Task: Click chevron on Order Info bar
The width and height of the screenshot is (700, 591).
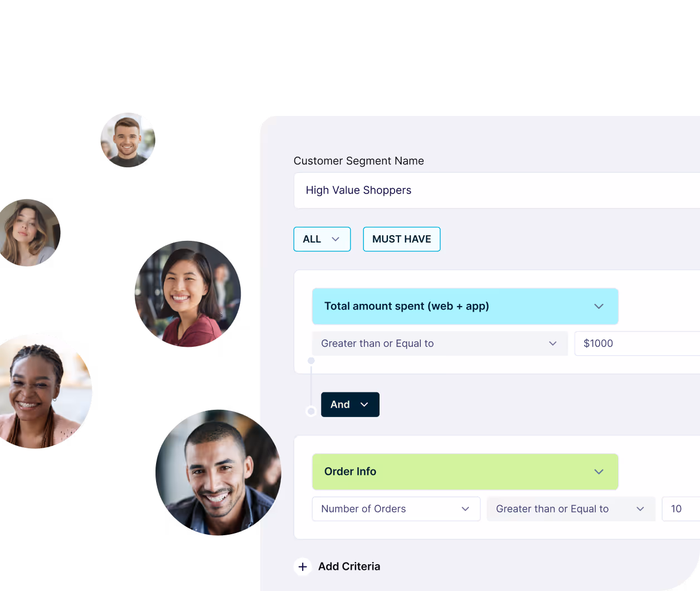Action: (599, 472)
